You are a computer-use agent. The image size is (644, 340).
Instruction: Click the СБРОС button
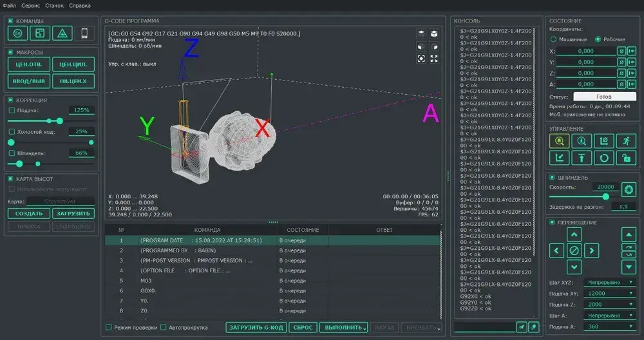[303, 327]
